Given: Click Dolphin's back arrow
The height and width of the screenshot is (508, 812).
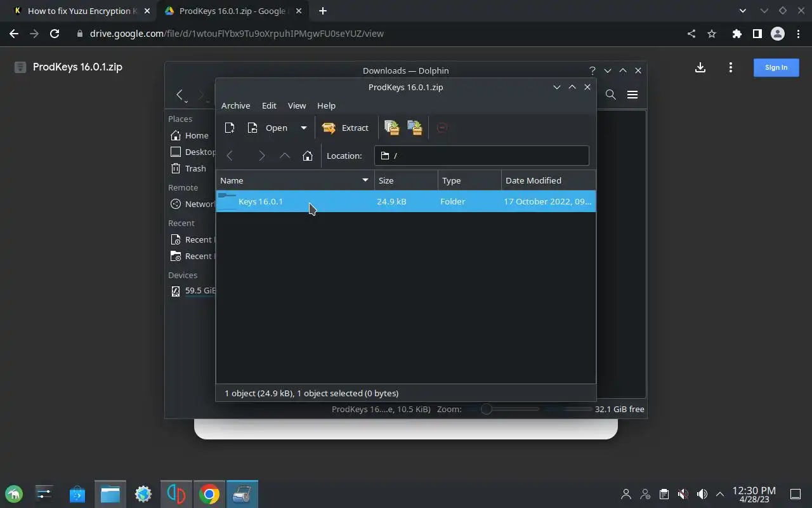Looking at the screenshot, I should [180, 95].
